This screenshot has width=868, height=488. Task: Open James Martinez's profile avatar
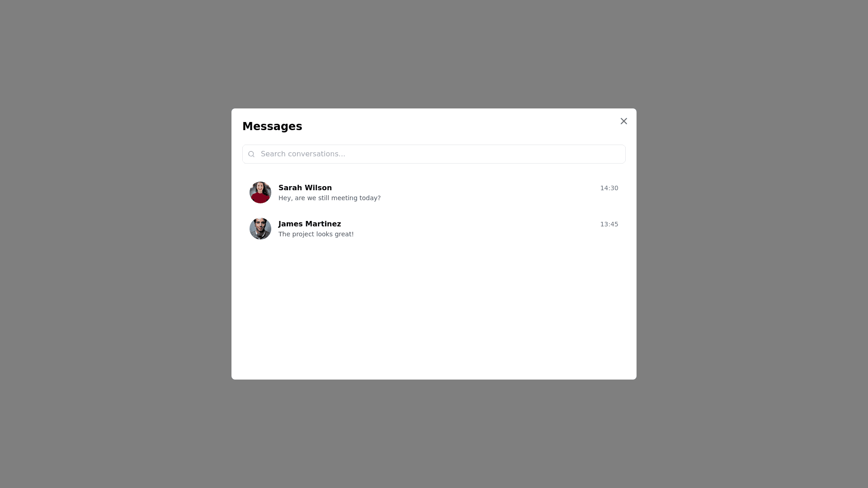pos(260,229)
